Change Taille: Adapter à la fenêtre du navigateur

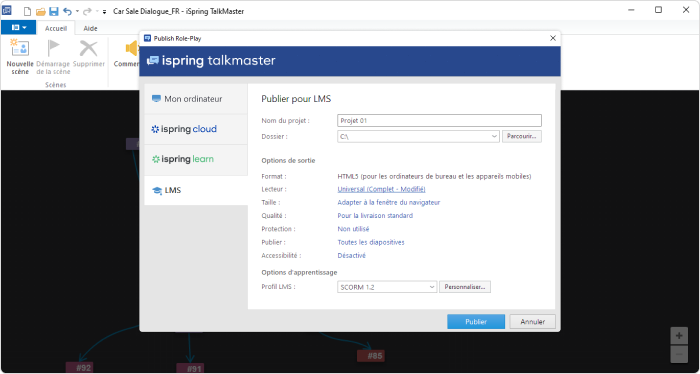389,203
